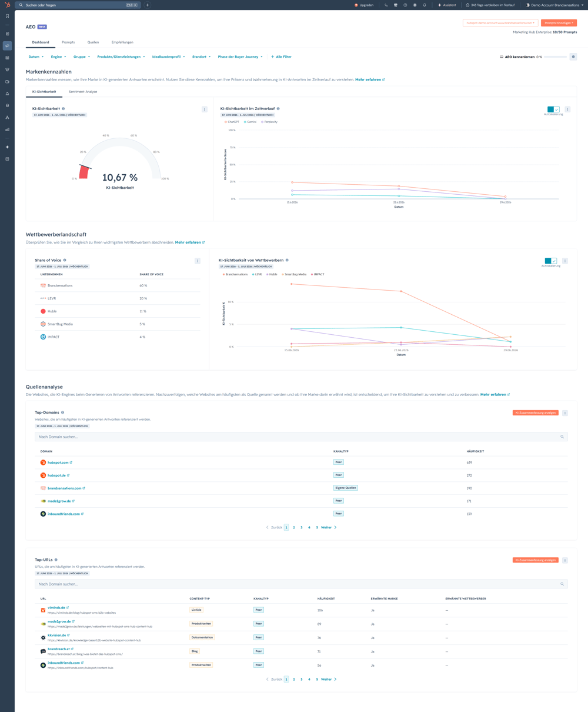Open the Marketplace icon in the top bar
Viewport: 588px width, 712px height.
[x=396, y=5]
